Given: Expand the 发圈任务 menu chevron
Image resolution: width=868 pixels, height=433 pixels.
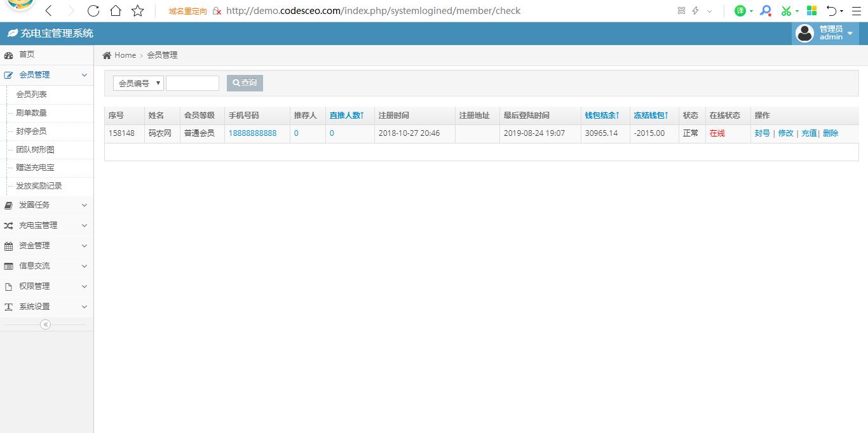Looking at the screenshot, I should point(84,205).
